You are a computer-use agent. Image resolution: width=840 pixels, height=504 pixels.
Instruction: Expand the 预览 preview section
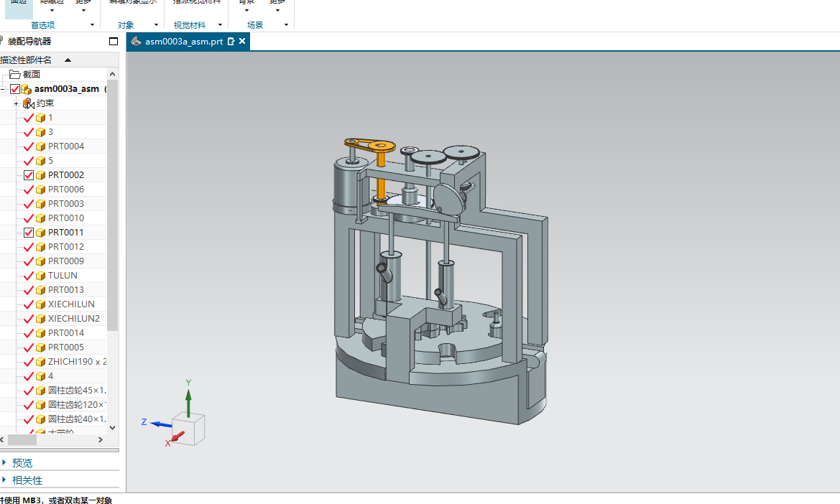coord(4,462)
